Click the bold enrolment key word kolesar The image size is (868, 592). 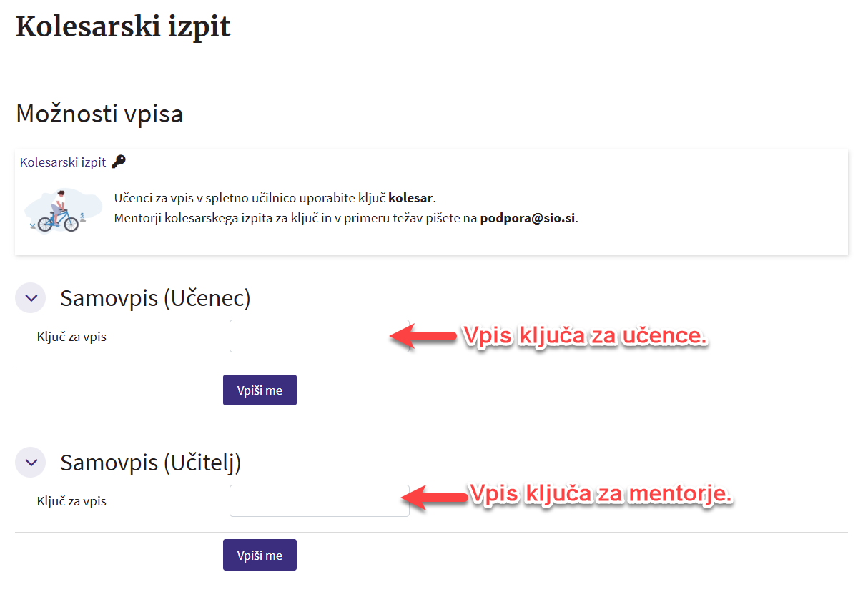click(411, 197)
